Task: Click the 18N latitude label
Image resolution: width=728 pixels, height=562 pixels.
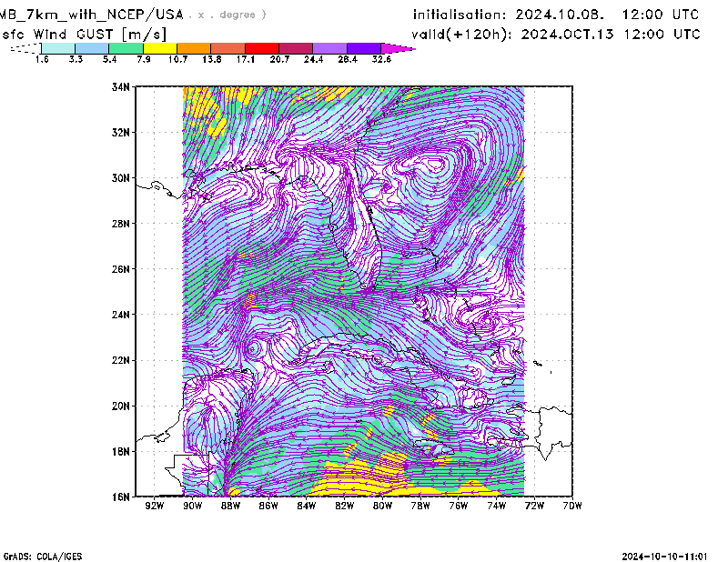Action: (121, 451)
